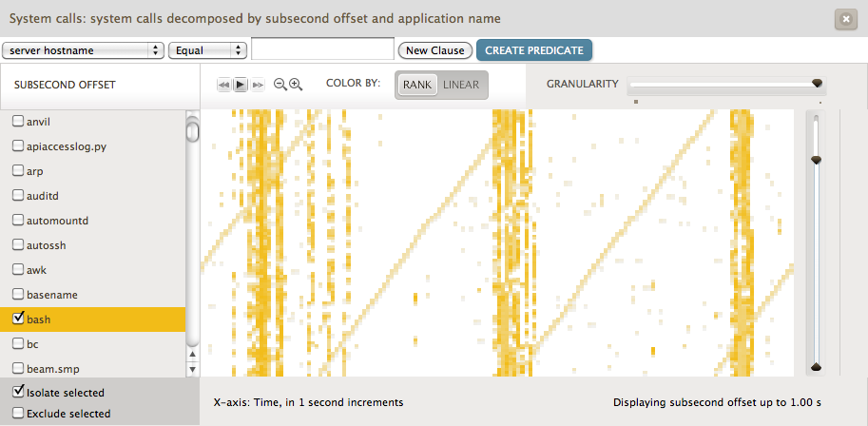868x426 pixels.
Task: Close the system calls panel
Action: point(844,19)
